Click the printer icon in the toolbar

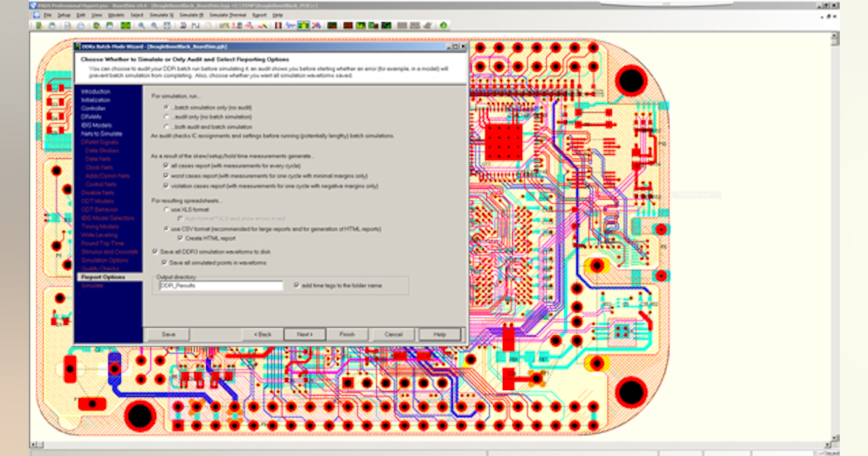80,25
